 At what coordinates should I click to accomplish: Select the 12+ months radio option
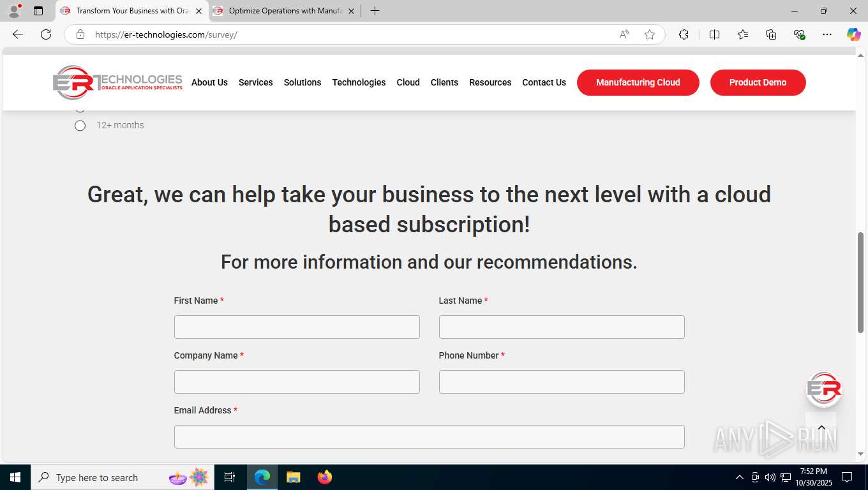(80, 126)
